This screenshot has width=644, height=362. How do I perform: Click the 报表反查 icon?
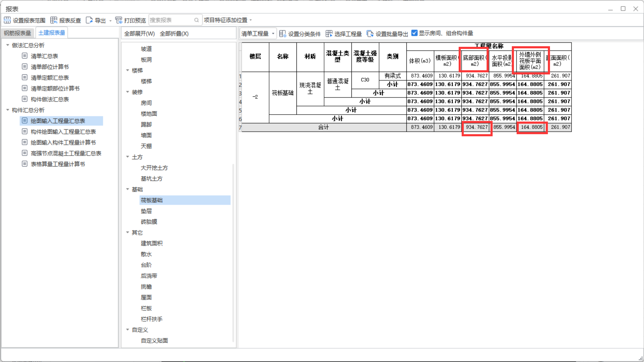click(x=54, y=20)
